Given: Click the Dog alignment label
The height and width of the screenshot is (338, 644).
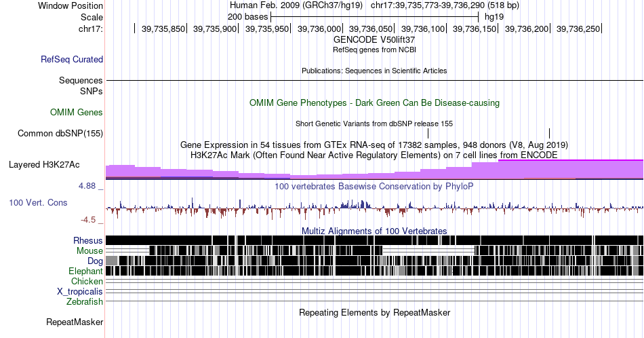Looking at the screenshot, I should click(95, 261).
